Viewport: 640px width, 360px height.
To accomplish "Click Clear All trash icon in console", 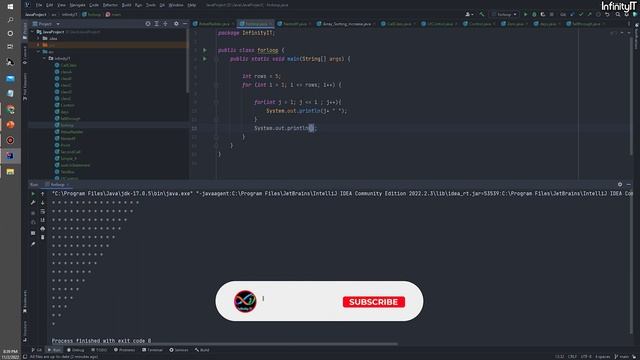I will (x=42, y=237).
